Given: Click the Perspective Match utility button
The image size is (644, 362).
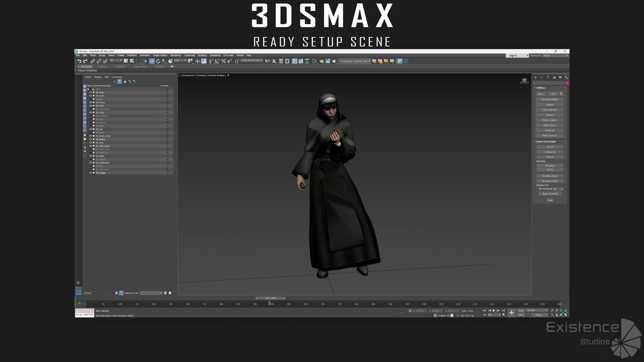Looking at the screenshot, I should [550, 99].
